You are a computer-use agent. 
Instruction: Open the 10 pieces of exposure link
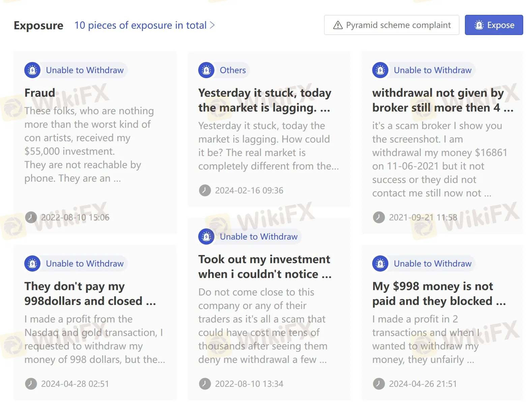pyautogui.click(x=140, y=25)
